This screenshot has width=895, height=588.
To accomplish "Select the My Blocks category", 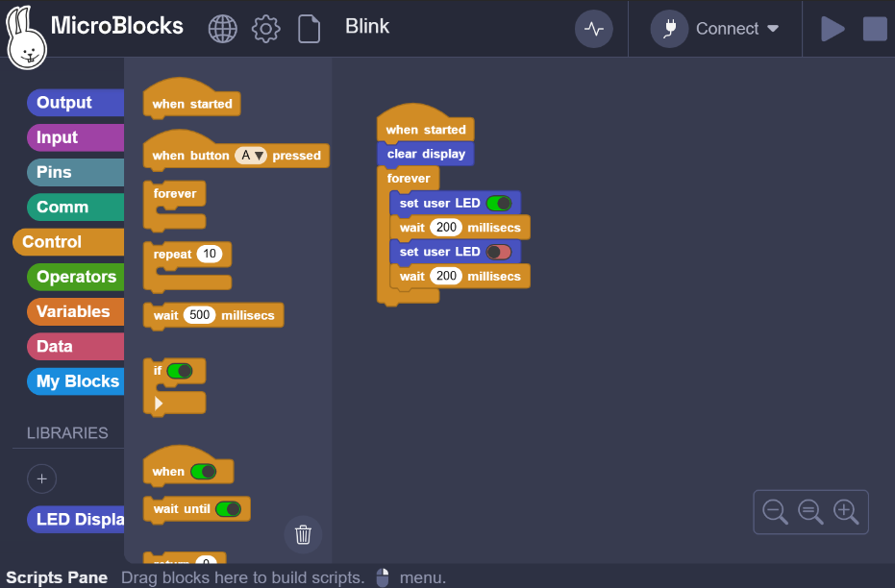I will (x=75, y=381).
